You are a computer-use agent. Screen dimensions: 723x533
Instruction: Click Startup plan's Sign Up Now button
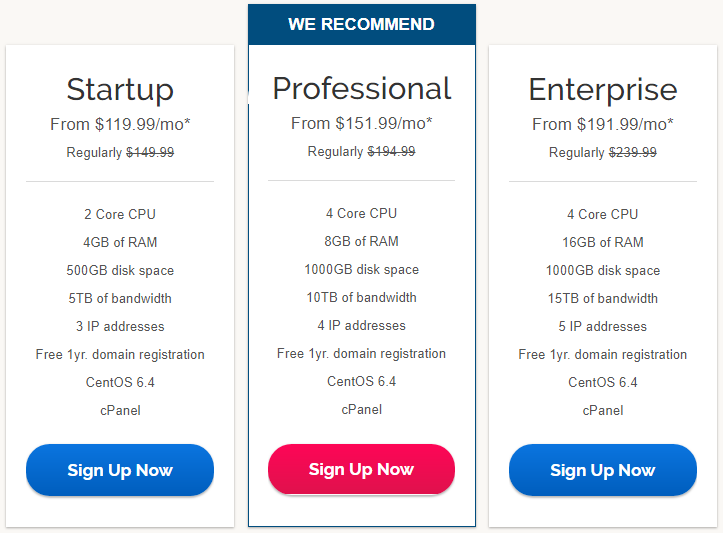120,470
